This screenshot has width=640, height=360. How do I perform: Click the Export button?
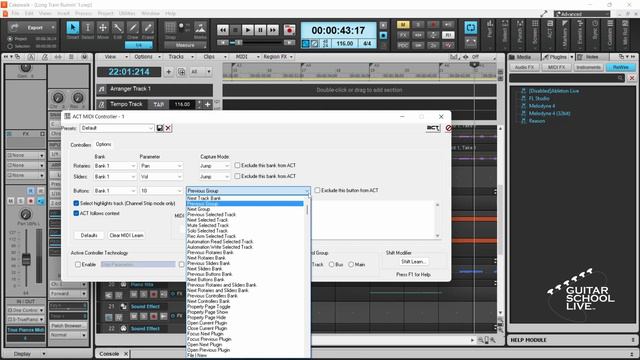[33, 28]
